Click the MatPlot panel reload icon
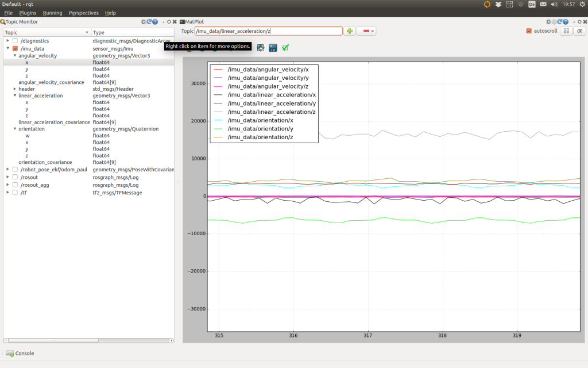Image resolution: width=588 pixels, height=368 pixels. (x=559, y=22)
